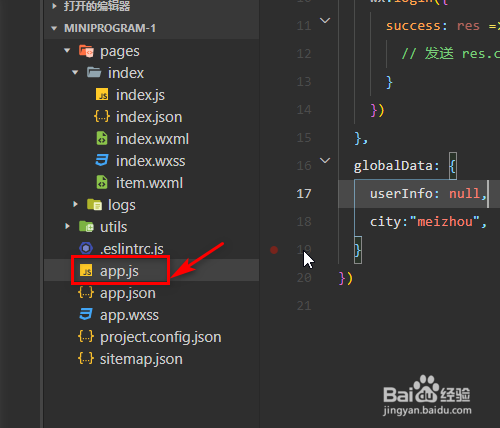Click the braces icon of index.json

[x=102, y=116]
